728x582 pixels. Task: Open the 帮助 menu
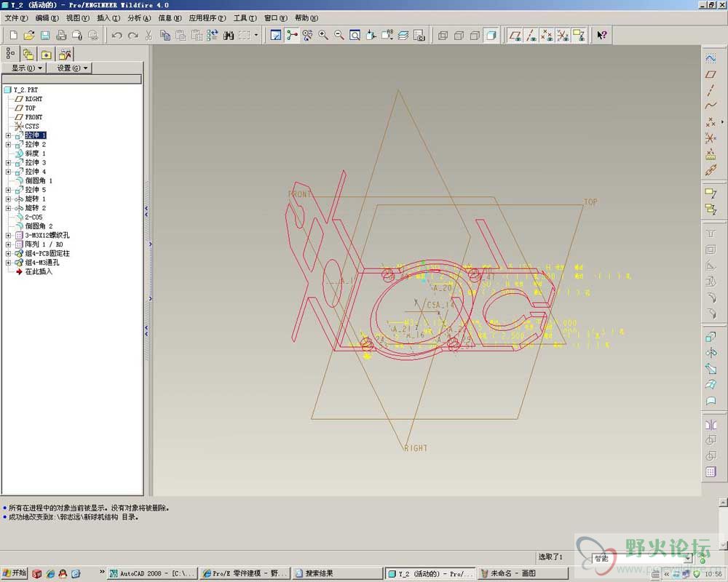click(x=306, y=18)
